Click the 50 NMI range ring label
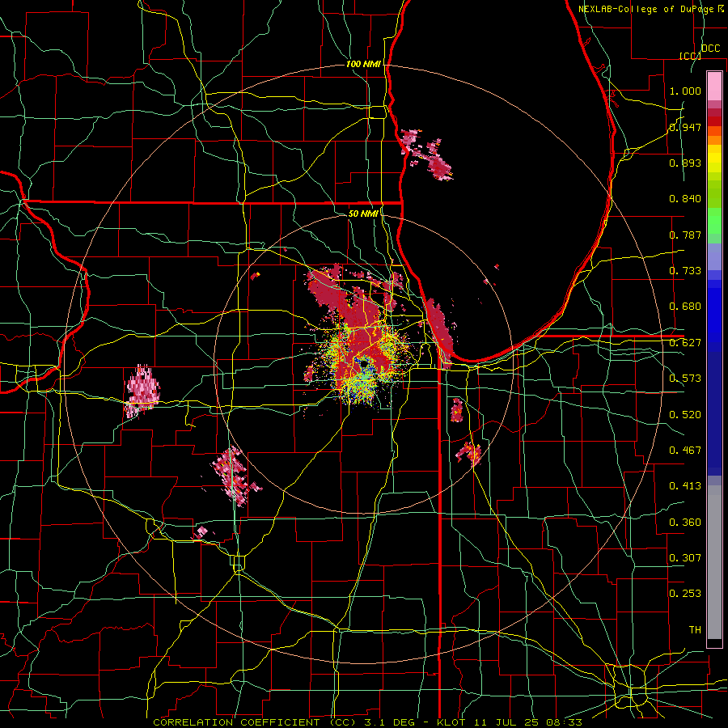The height and width of the screenshot is (728, 728). [x=363, y=214]
